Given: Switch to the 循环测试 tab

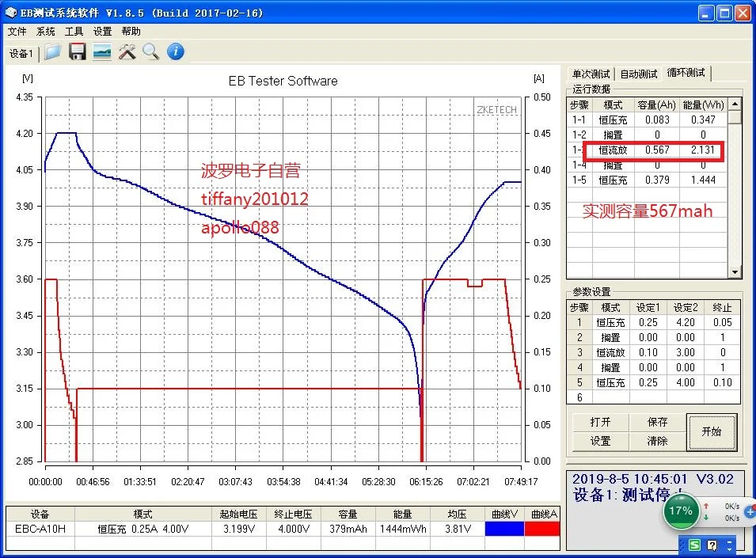Looking at the screenshot, I should (x=686, y=72).
